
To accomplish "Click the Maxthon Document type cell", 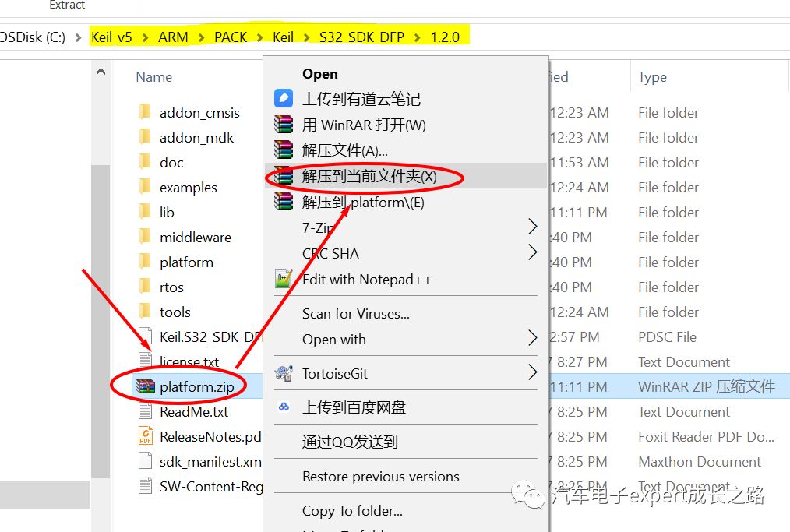I will (700, 461).
